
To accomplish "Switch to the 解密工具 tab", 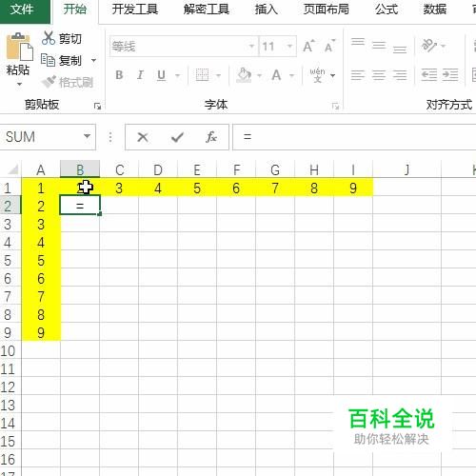I will [x=207, y=10].
